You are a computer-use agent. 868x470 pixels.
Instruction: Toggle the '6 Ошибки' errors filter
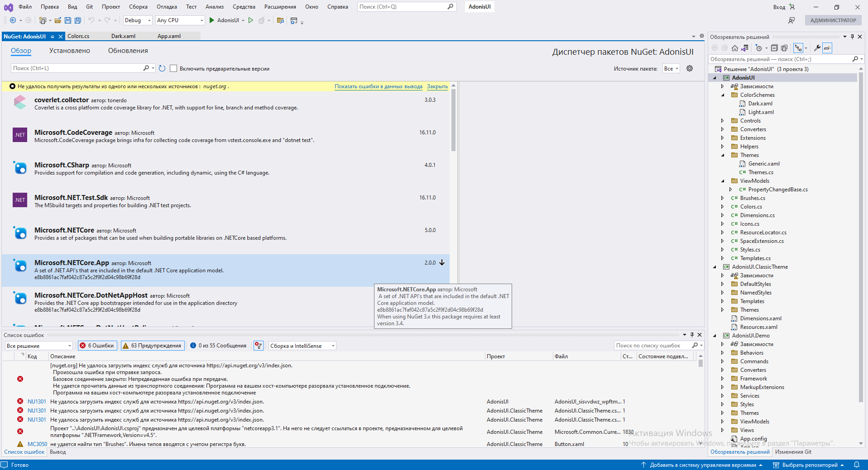click(97, 345)
